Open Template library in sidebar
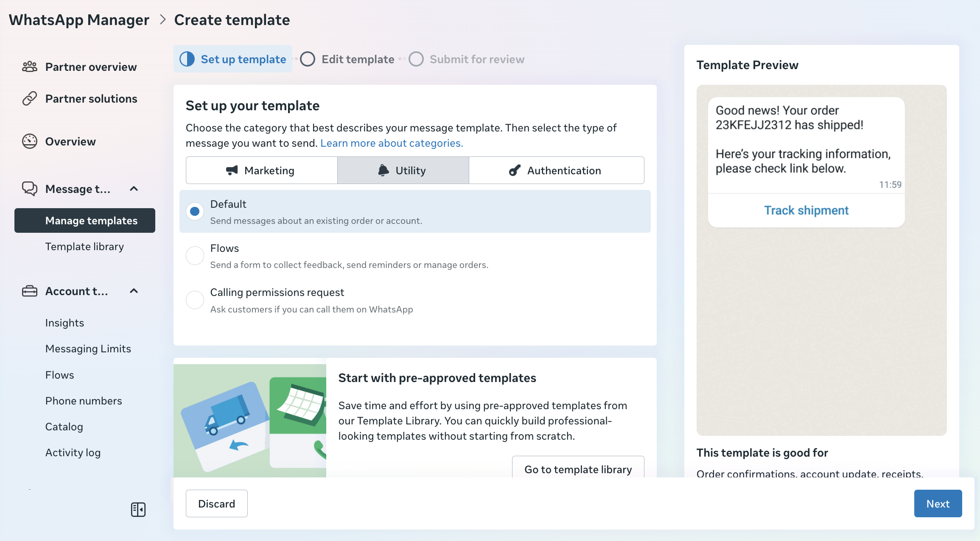Image resolution: width=980 pixels, height=541 pixels. [84, 247]
